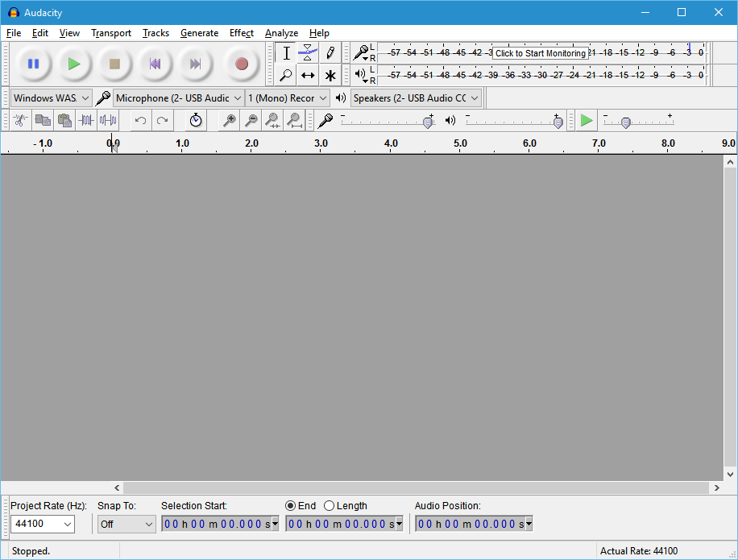Click the playback speed slider thumb
This screenshot has width=738, height=560.
coord(625,122)
